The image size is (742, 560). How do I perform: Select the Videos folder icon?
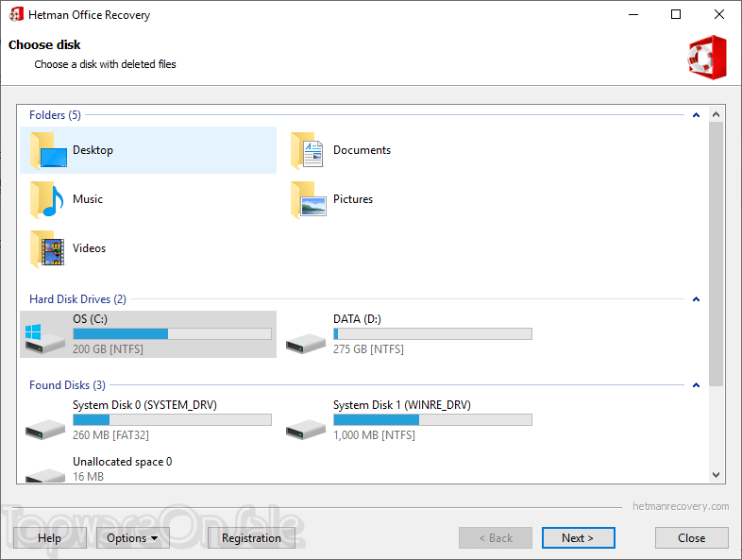point(47,249)
